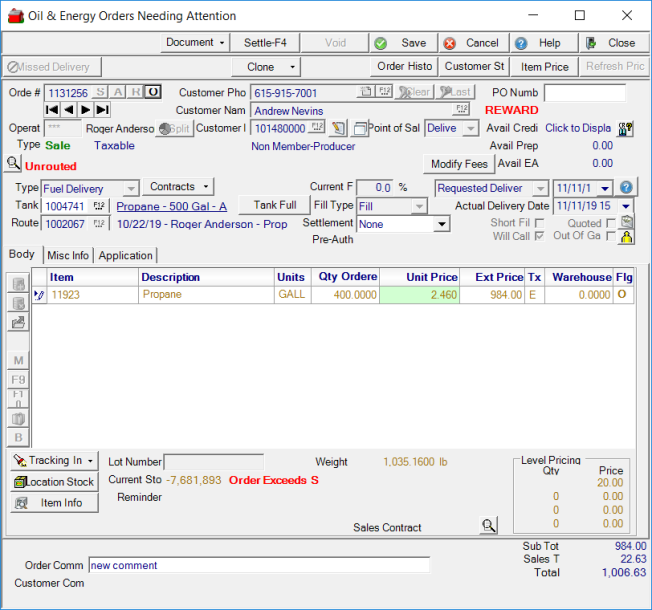Image resolution: width=652 pixels, height=610 pixels.
Task: Click the Out Of Gas warning icon
Action: (x=627, y=237)
